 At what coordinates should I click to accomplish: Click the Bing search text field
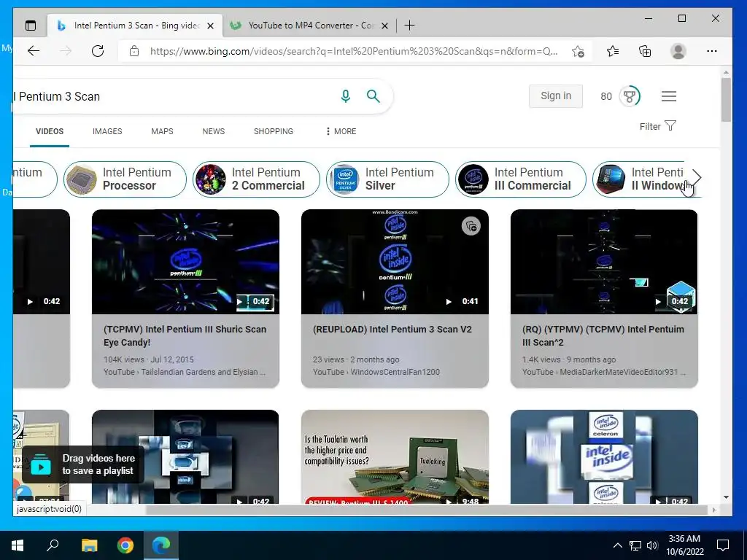[177, 96]
